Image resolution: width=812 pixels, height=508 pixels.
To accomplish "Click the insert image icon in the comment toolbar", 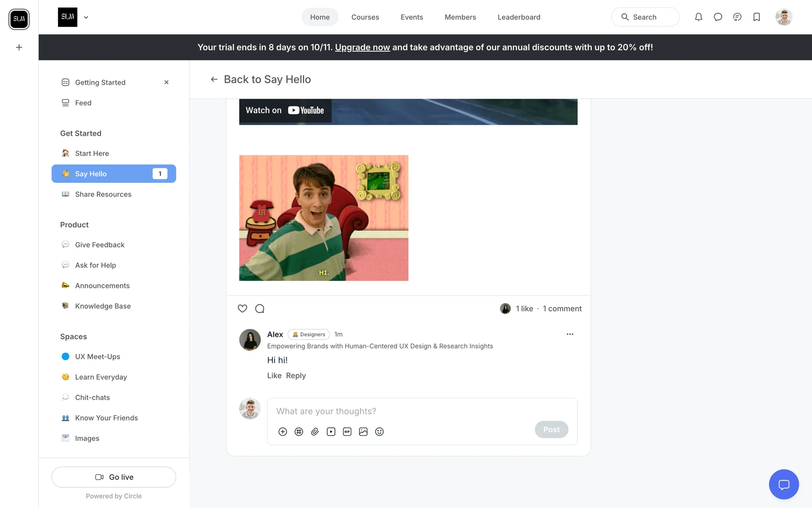I will (363, 431).
